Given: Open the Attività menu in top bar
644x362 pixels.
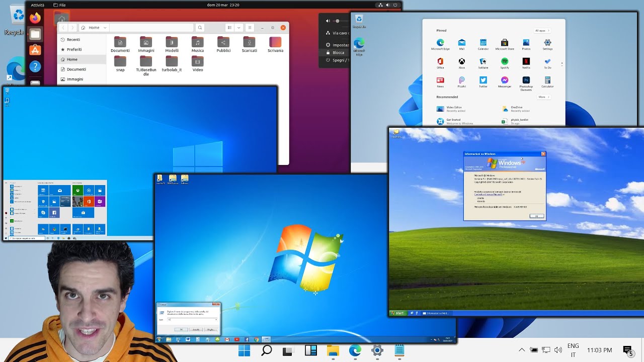Looking at the screenshot, I should coord(38,5).
